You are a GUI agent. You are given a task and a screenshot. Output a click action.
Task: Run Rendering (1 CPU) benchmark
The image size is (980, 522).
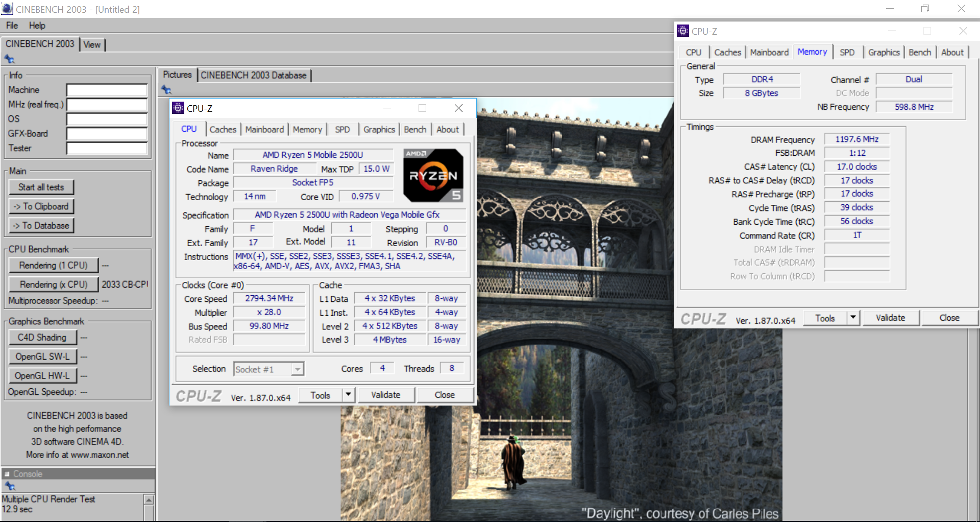[x=53, y=265]
